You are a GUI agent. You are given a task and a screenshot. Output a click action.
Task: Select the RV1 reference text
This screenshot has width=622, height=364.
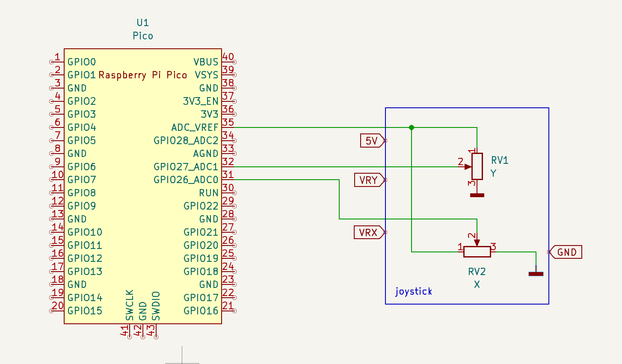click(x=500, y=160)
